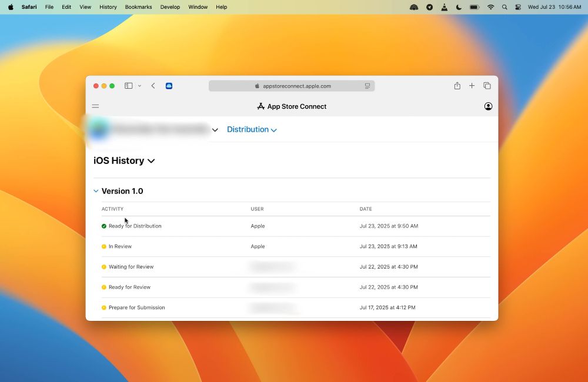Image resolution: width=588 pixels, height=382 pixels.
Task: Click the appstoreconnect.apple.com address bar
Action: 292,86
